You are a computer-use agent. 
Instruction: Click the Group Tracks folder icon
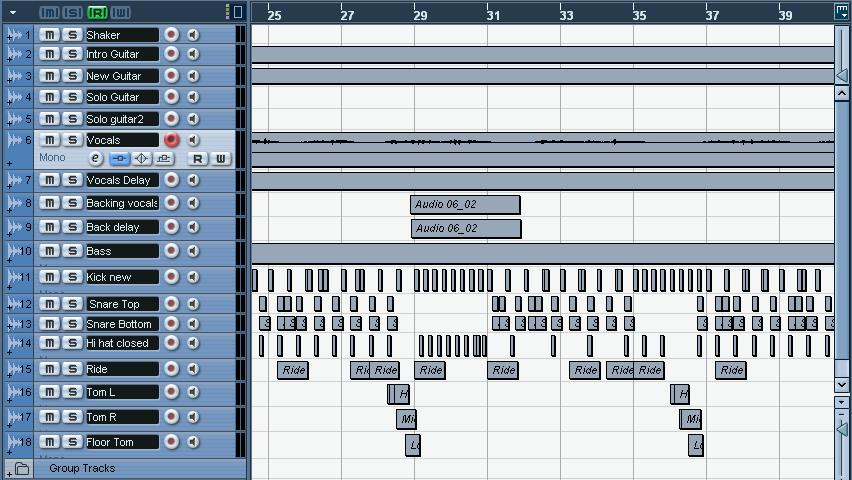(22, 468)
